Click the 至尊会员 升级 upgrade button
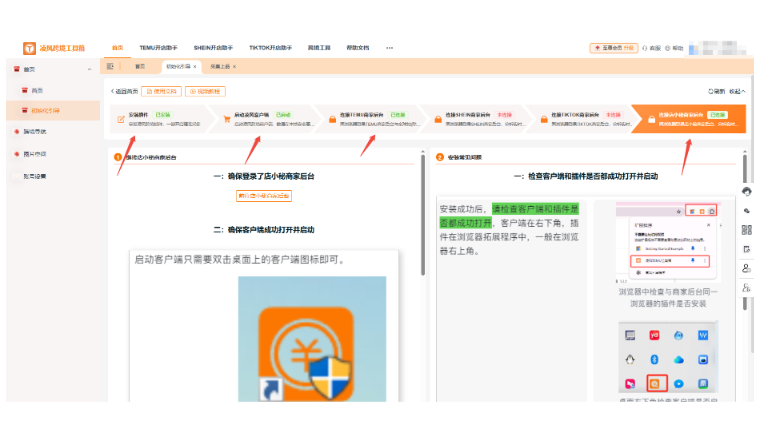This screenshot has height=440, width=760. click(x=614, y=48)
